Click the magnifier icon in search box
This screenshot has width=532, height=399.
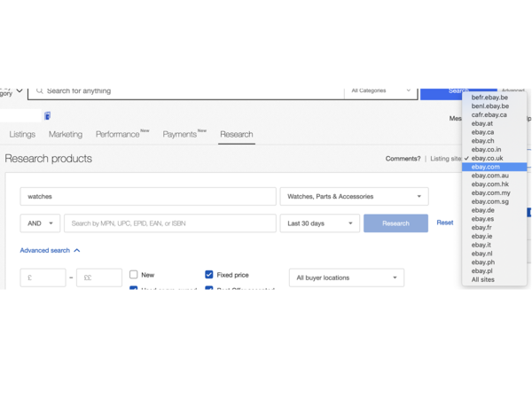40,90
